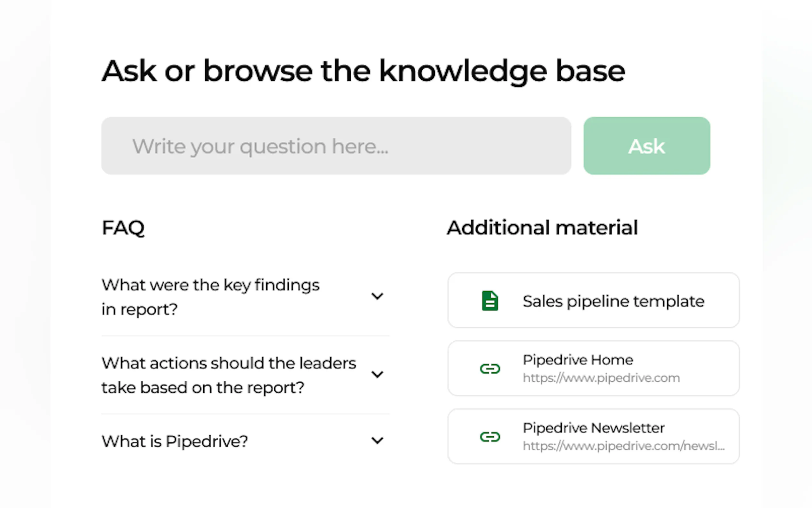812x508 pixels.
Task: Expand the leaders actions FAQ chevron
Action: pyautogui.click(x=377, y=375)
